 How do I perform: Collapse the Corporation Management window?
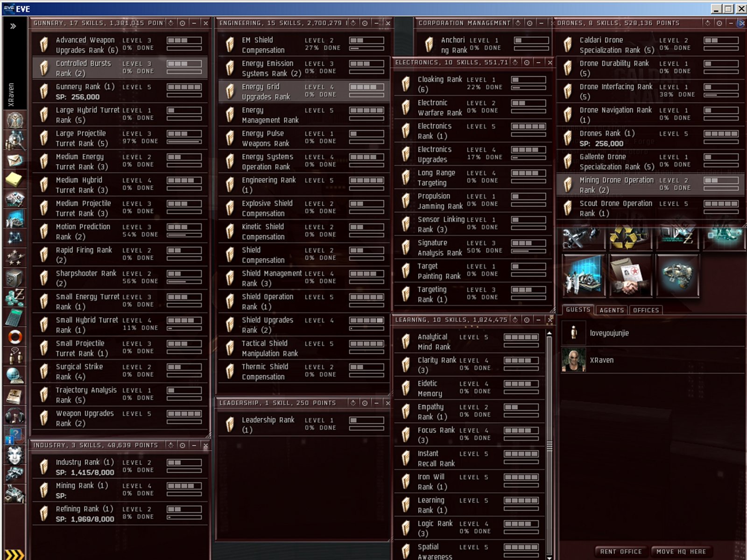tap(541, 23)
